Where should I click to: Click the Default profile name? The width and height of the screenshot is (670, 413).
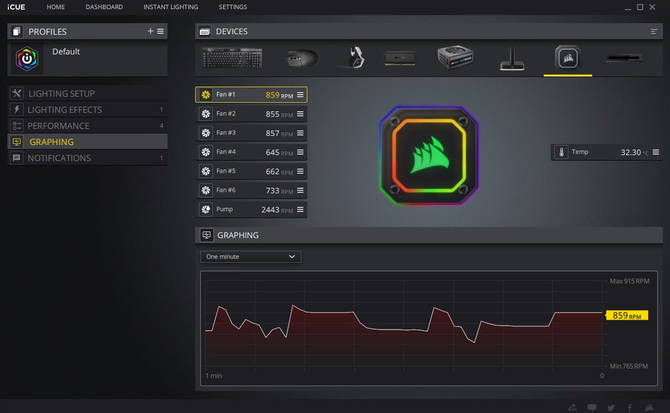(x=66, y=52)
